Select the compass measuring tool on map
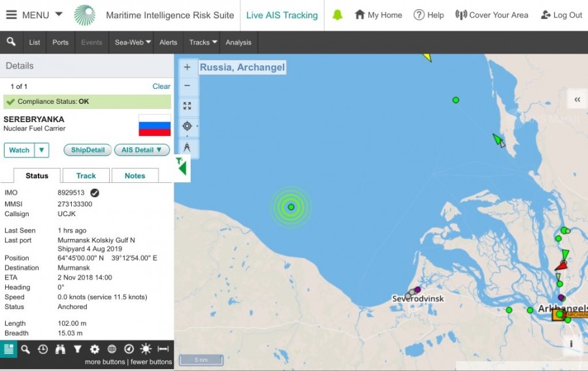Screen dimensions: 588x371 (187, 147)
